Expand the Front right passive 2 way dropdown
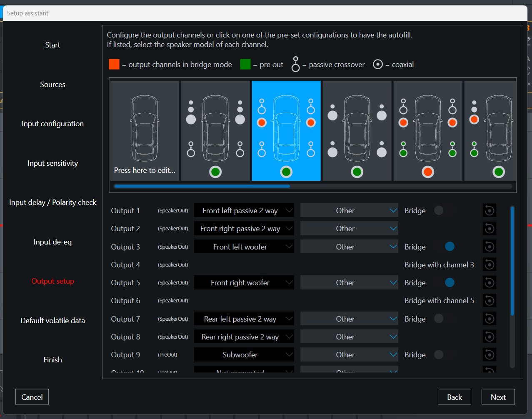Viewport: 532px width, 419px height. tap(244, 229)
